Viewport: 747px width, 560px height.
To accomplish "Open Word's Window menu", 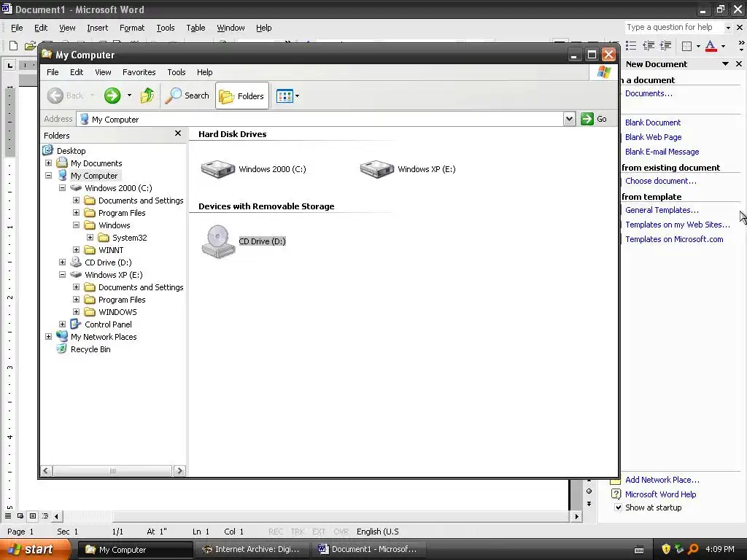I will [x=231, y=28].
